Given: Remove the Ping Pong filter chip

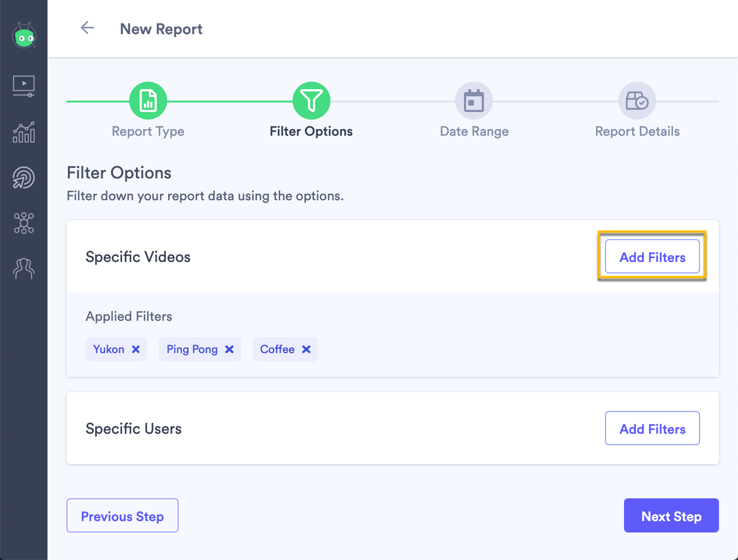Looking at the screenshot, I should (x=229, y=349).
